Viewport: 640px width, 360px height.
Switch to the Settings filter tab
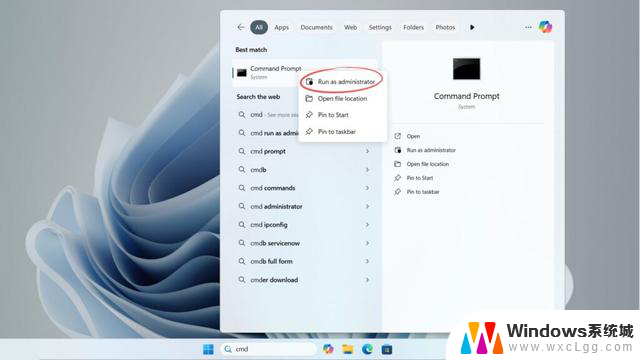[x=380, y=27]
